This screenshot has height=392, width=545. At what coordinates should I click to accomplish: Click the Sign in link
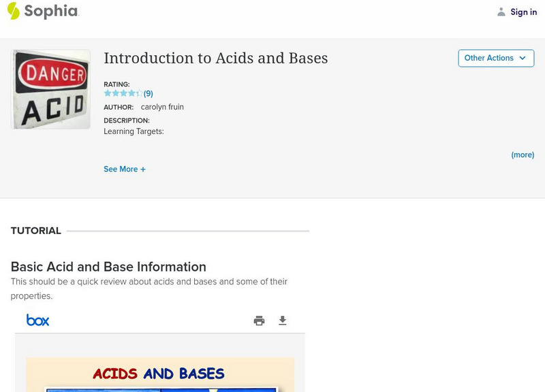click(523, 12)
